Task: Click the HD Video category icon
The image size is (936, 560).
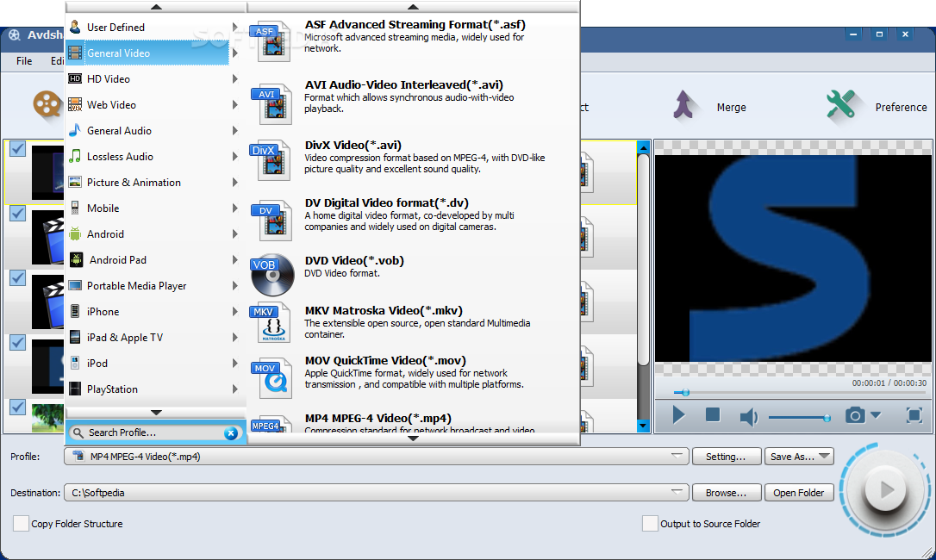Action: tap(75, 78)
